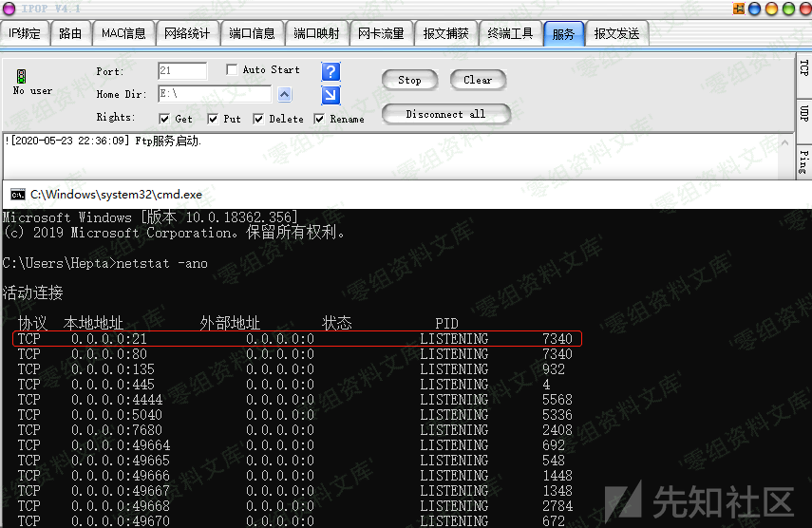Click the blue diagonal arrow icon
This screenshot has height=528, width=812.
pos(330,95)
